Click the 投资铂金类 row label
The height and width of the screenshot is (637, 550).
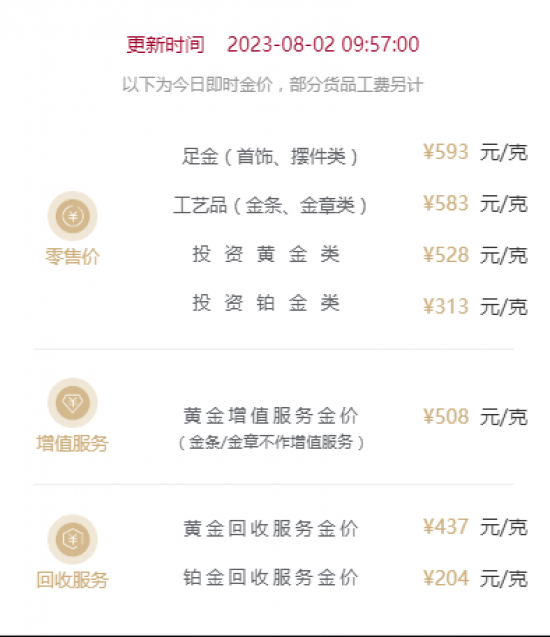[x=266, y=303]
